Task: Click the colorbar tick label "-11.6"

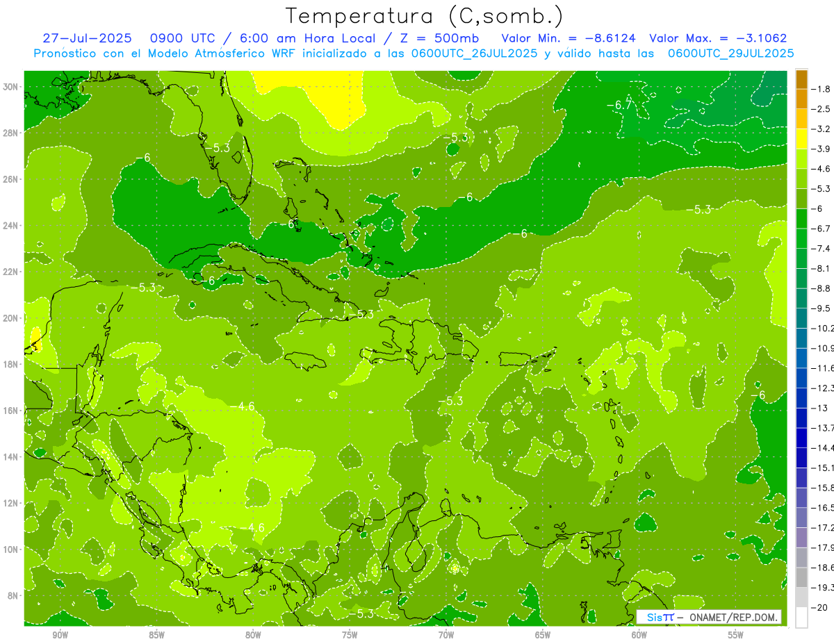Action: pos(822,368)
